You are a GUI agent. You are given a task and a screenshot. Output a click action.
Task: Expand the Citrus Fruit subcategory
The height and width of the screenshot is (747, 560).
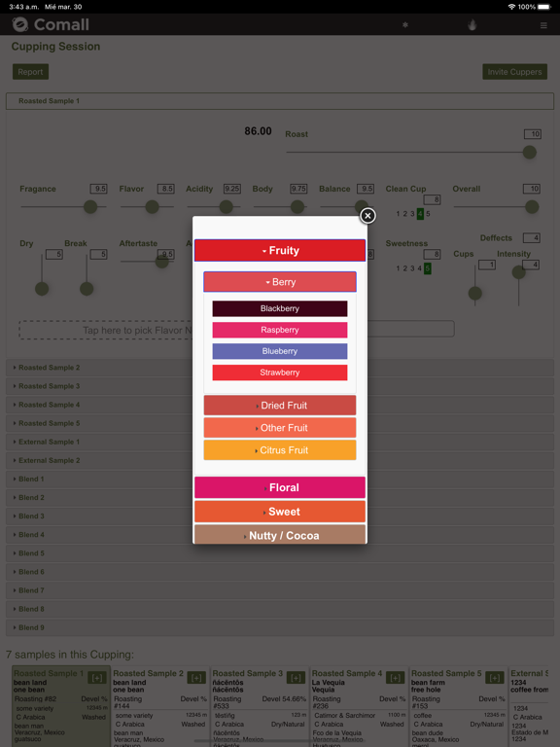(280, 450)
